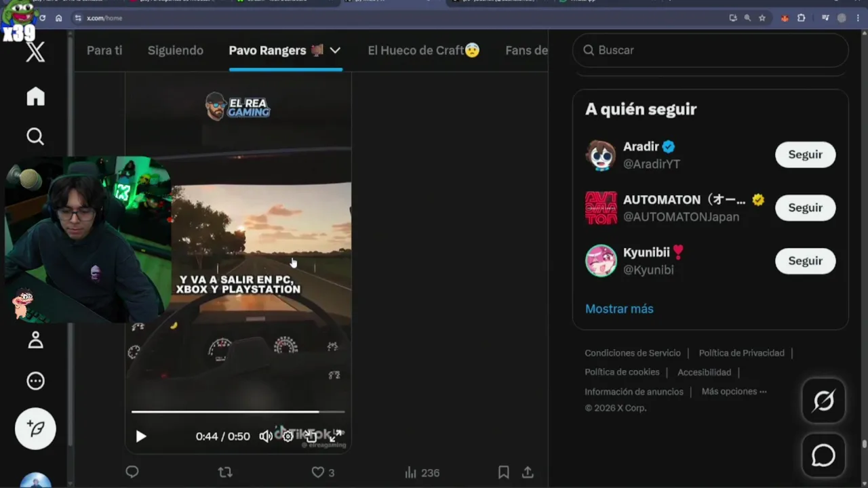The image size is (868, 488).
Task: Expand the Pavo Rangers dropdown chevron
Action: [335, 50]
